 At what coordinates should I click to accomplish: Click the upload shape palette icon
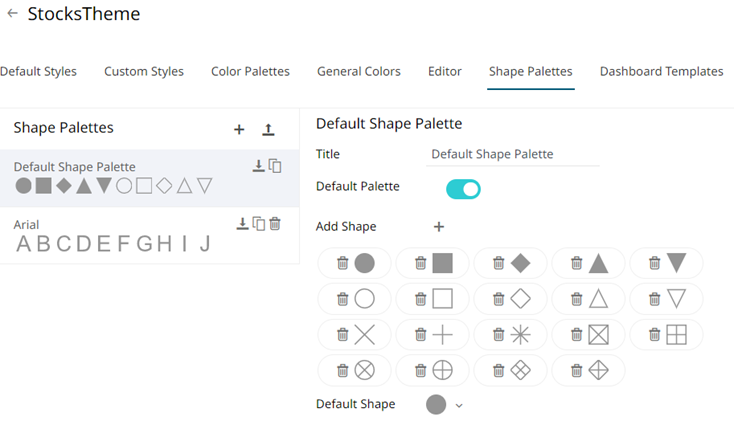coord(268,129)
